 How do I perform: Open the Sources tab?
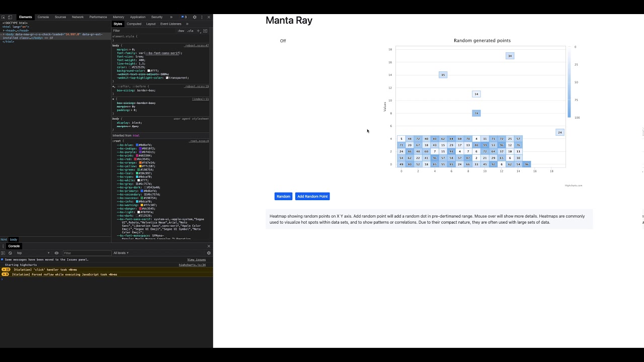pos(60,17)
